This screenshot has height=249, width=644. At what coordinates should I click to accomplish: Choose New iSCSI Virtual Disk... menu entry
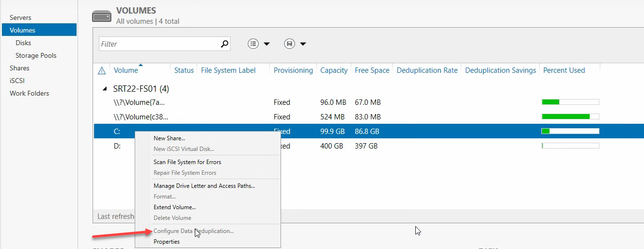pos(184,149)
